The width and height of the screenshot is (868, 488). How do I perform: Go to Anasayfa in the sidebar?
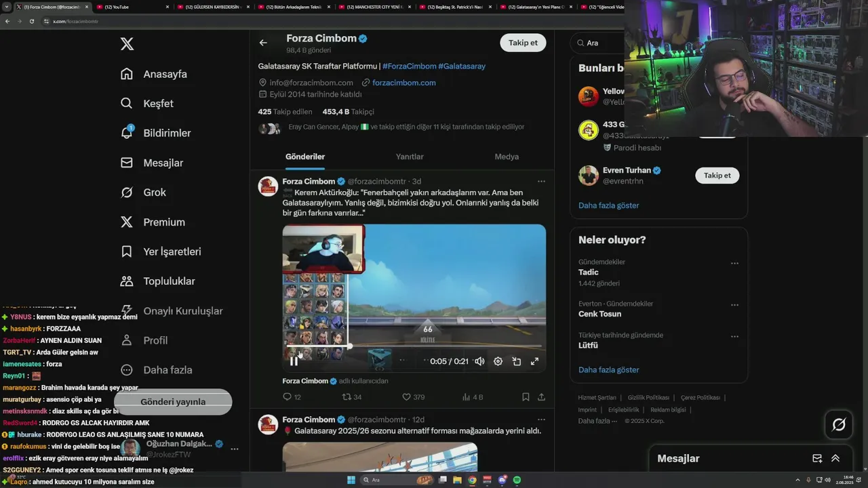pyautogui.click(x=153, y=74)
